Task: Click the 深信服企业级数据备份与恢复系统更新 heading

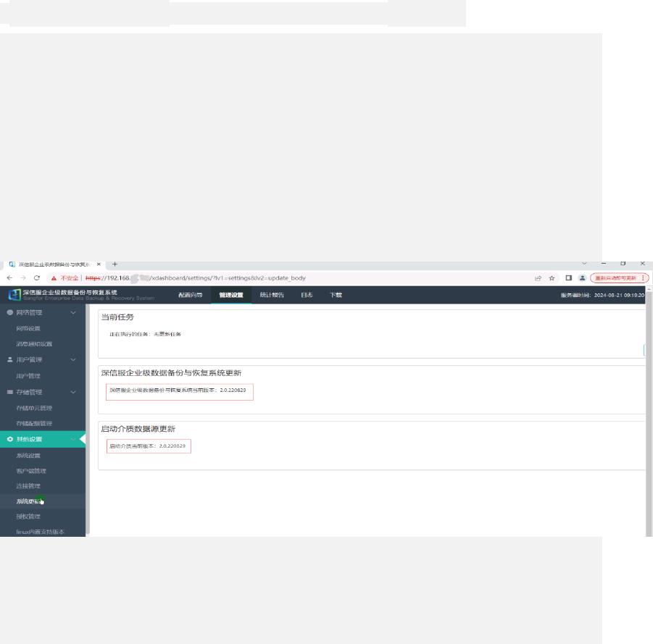Action: tap(171, 372)
